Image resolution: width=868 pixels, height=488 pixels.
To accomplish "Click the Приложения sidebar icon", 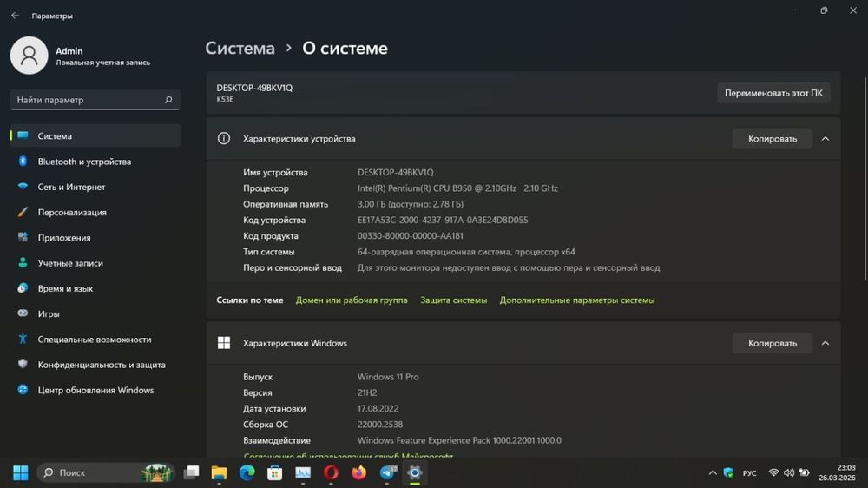I will coord(23,238).
